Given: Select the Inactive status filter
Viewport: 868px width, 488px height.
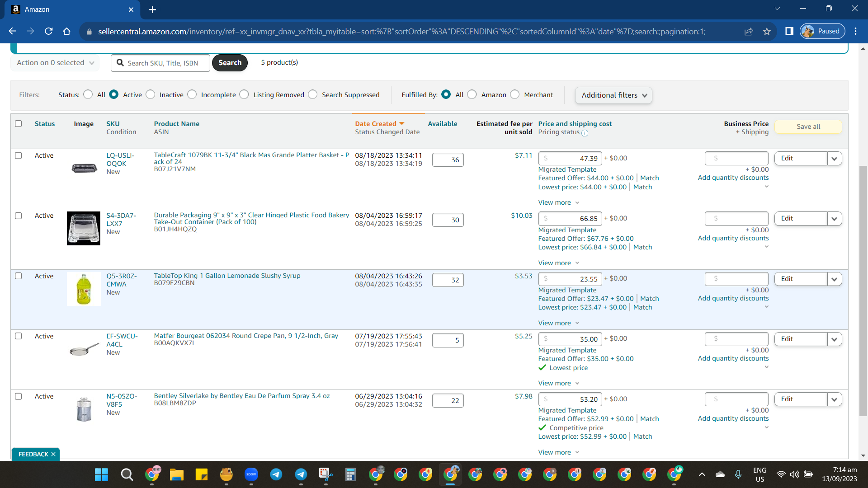Looking at the screenshot, I should click(151, 94).
